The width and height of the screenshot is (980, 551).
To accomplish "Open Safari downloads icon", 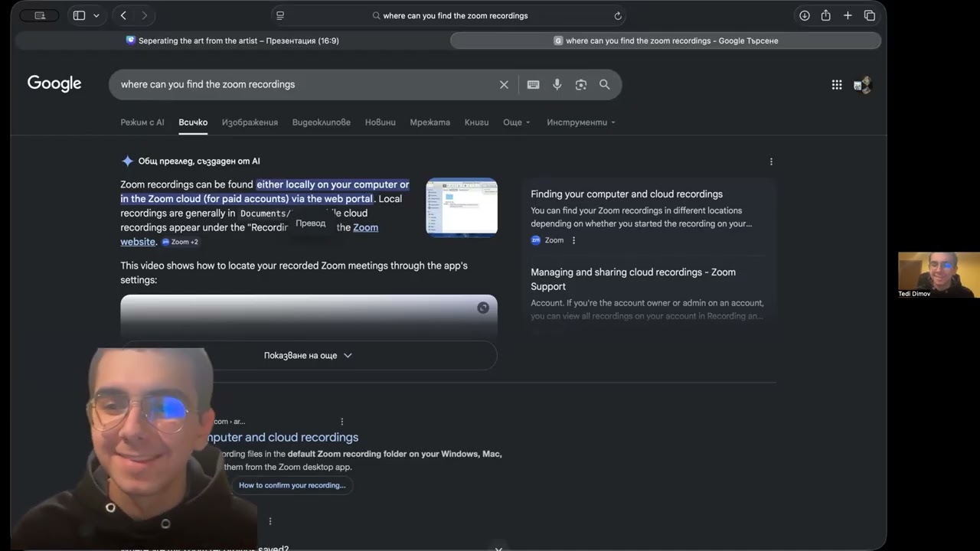I will 805,15.
